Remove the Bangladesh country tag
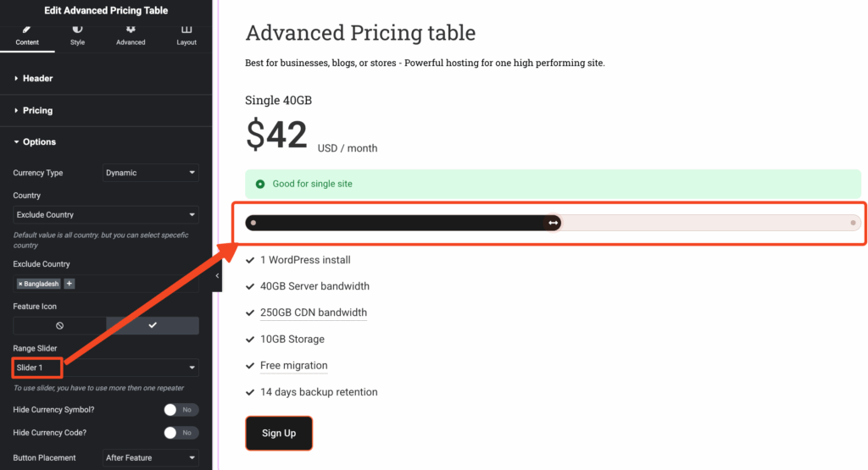Image resolution: width=868 pixels, height=470 pixels. click(20, 284)
